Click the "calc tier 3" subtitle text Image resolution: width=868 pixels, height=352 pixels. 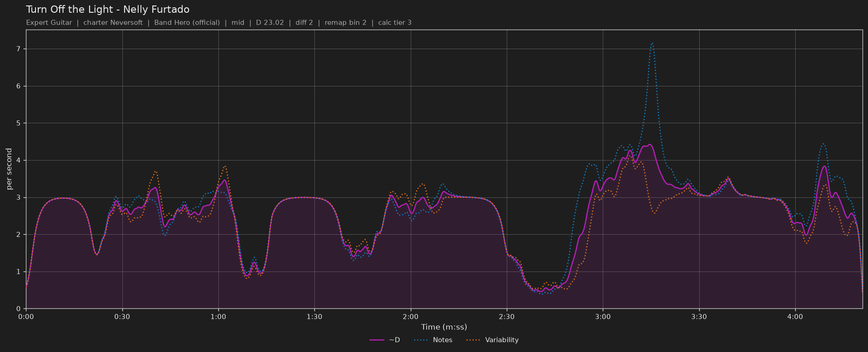click(x=395, y=23)
